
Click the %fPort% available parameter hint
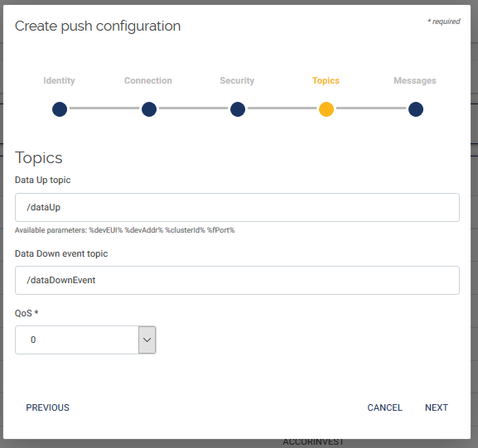pos(220,230)
